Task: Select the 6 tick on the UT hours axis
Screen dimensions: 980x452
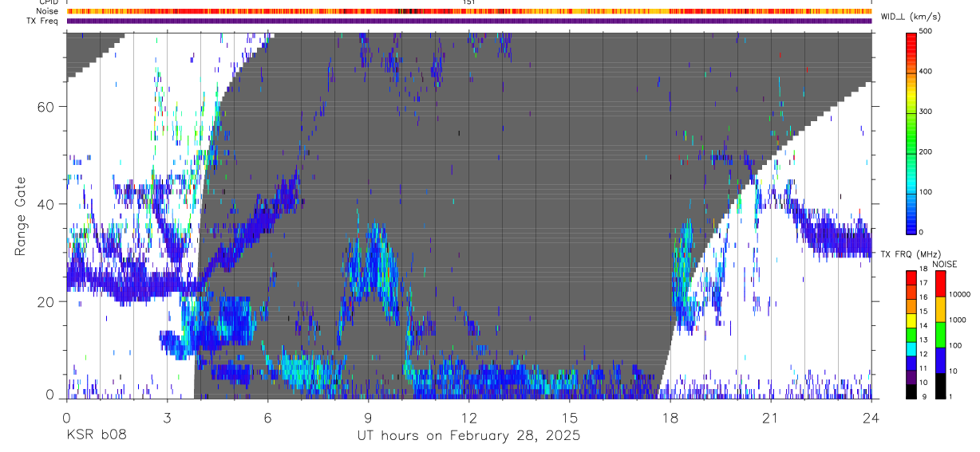Action: pyautogui.click(x=267, y=417)
